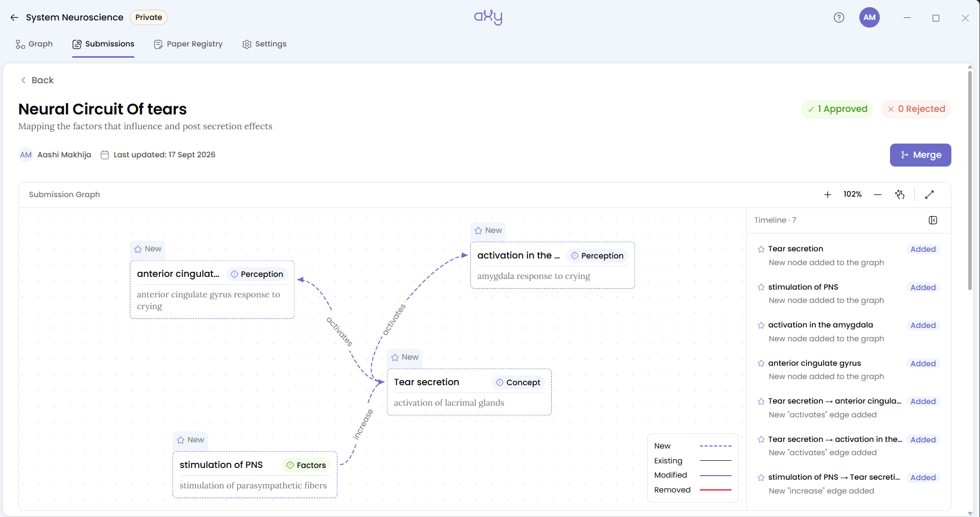Go back using the top-left arrow icon
This screenshot has height=517, width=980.
click(x=14, y=17)
